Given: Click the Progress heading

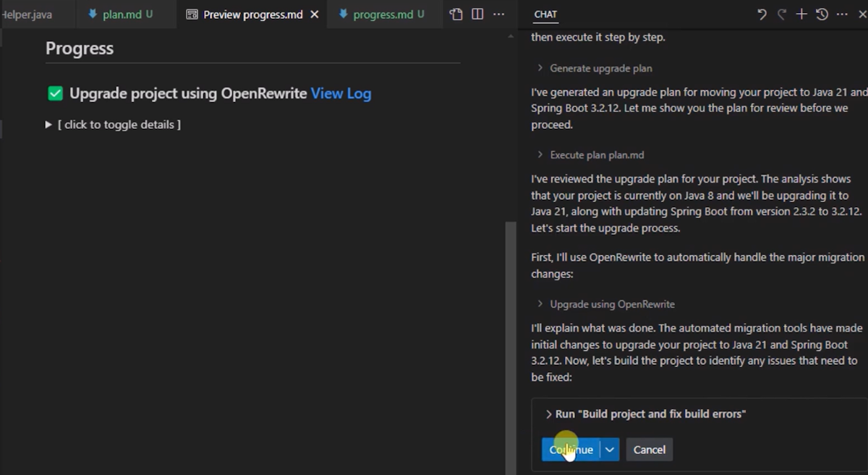Looking at the screenshot, I should point(80,49).
